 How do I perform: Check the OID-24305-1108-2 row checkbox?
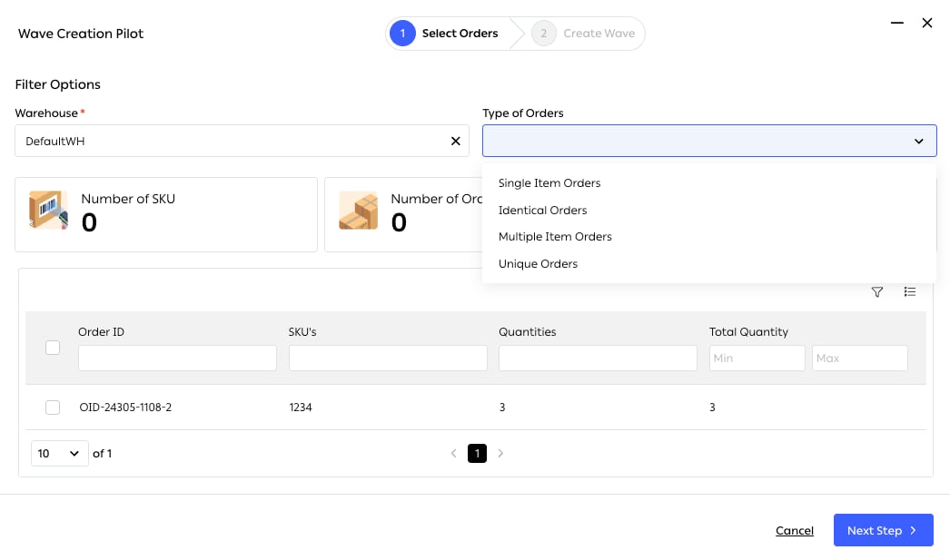tap(53, 408)
